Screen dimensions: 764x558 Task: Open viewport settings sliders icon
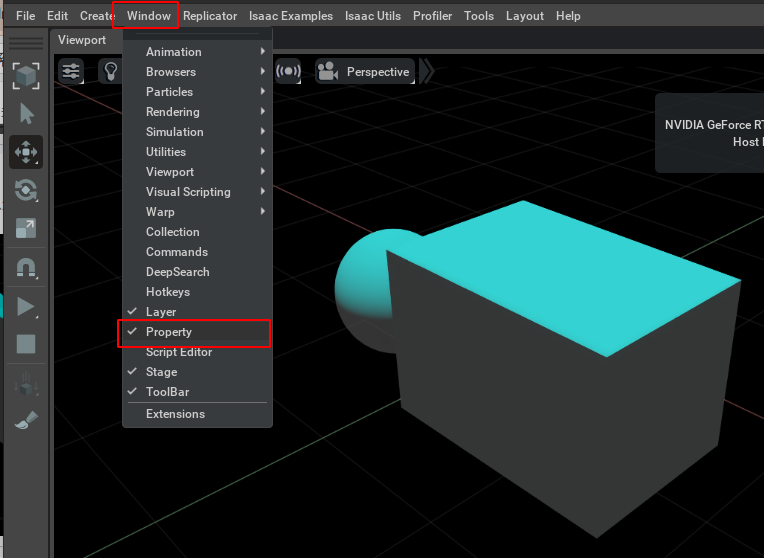(x=71, y=72)
